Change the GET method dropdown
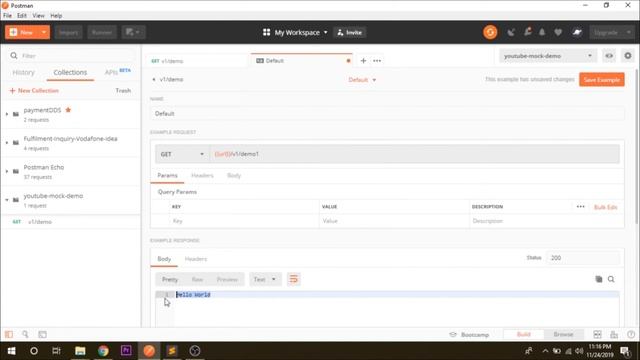 [182, 154]
